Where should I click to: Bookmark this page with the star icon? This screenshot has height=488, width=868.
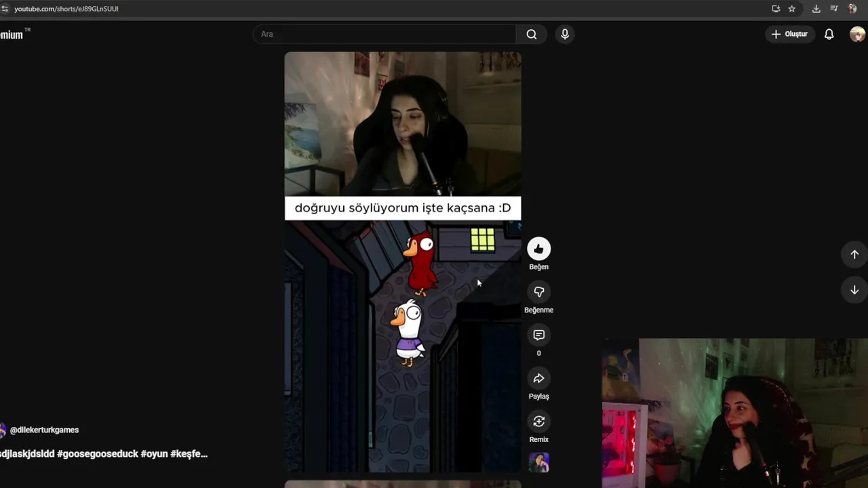tap(792, 9)
